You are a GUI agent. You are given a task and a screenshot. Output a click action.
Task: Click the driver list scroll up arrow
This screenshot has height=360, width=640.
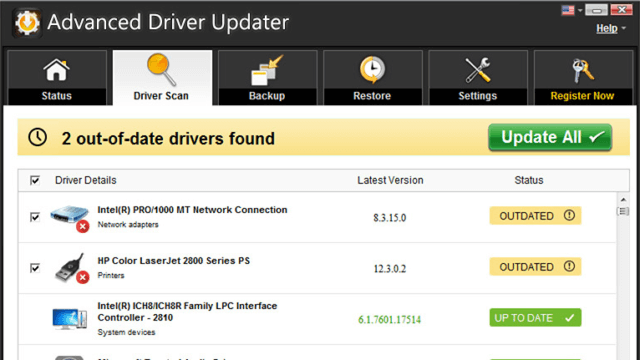(x=623, y=200)
